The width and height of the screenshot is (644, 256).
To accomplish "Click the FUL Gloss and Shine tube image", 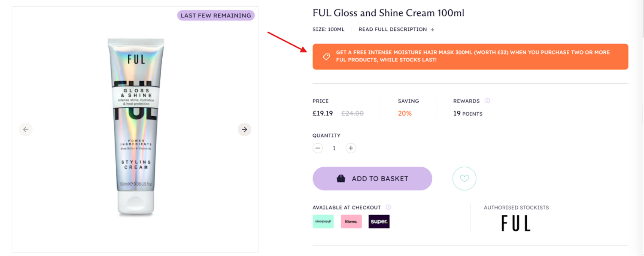I will coord(136,126).
